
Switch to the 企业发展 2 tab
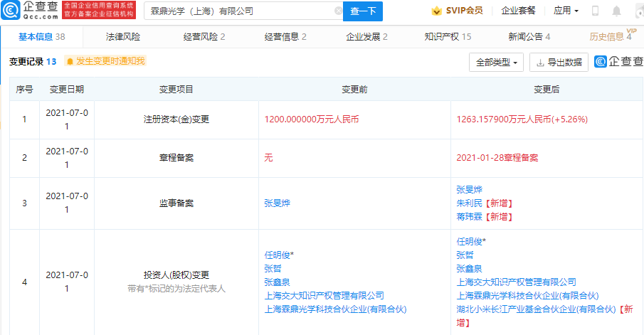pos(366,37)
